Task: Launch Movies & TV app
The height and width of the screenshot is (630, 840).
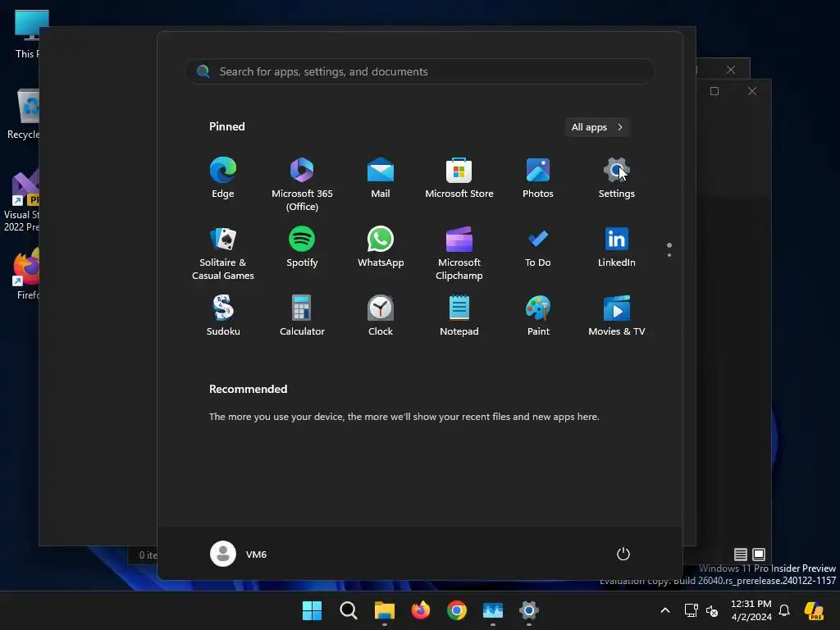Action: point(617,316)
